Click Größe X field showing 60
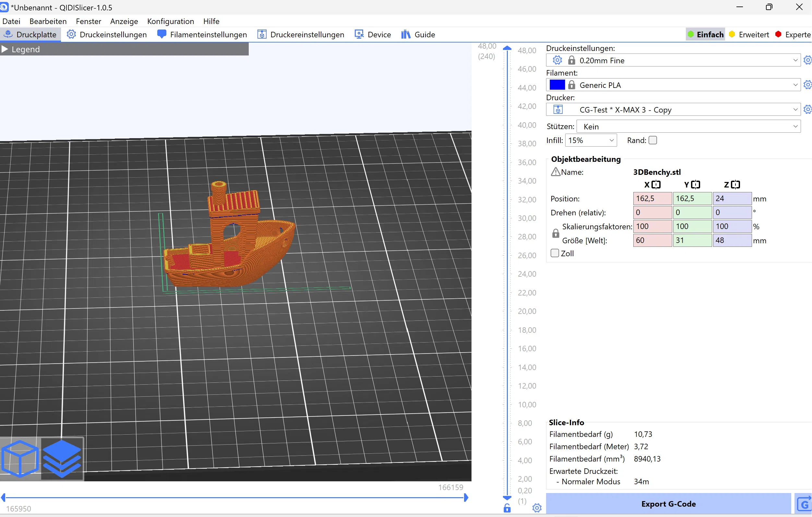Viewport: 812px width, 517px height. pos(652,240)
